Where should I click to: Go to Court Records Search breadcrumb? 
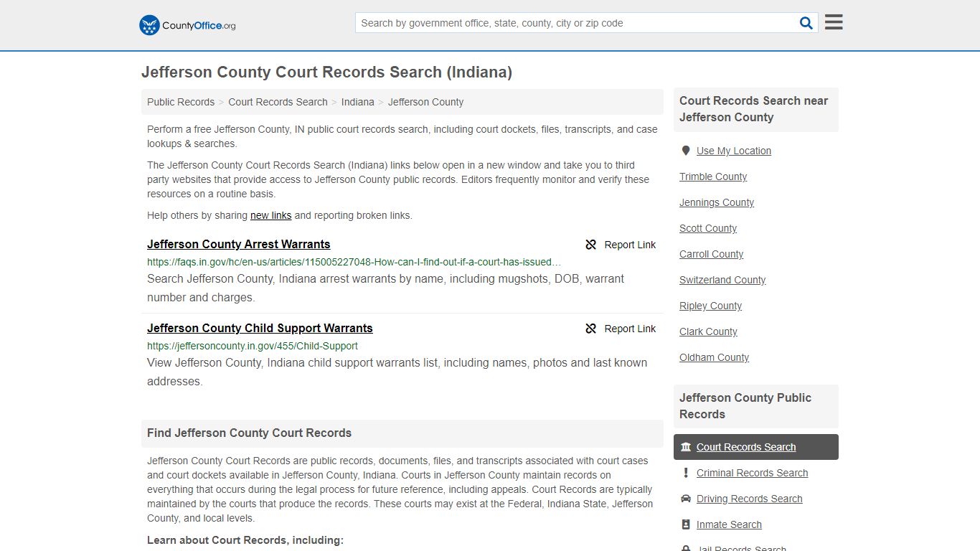pos(278,102)
